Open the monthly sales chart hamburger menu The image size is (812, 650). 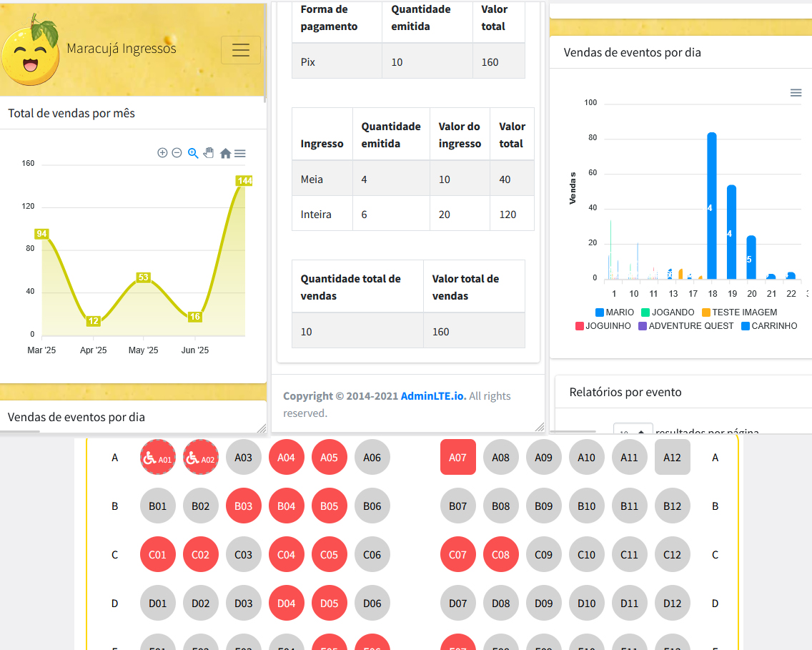point(240,153)
